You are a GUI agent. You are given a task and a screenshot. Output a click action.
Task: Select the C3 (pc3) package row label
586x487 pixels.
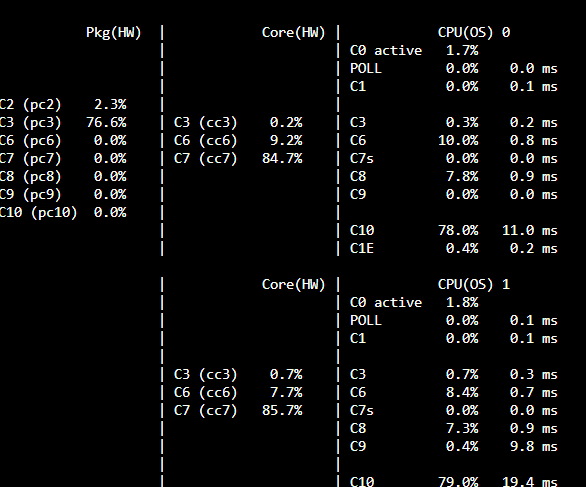pos(30,122)
